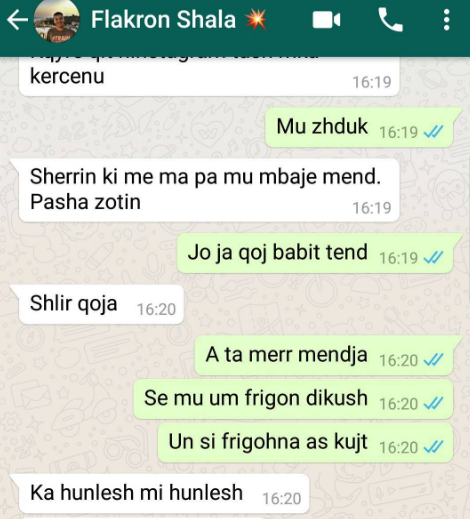Select the 'Sherrin ki me ma' message bubble
The height and width of the screenshot is (519, 470).
pos(209,190)
